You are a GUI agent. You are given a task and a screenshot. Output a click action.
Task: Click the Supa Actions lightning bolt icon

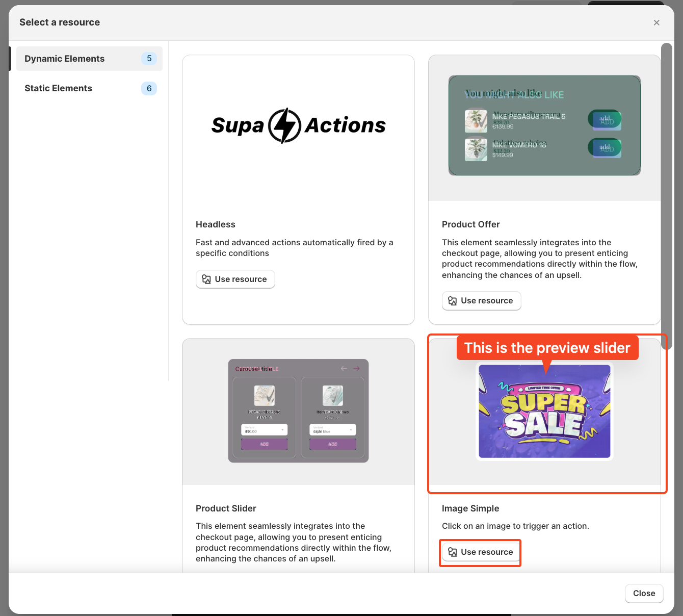tap(285, 125)
